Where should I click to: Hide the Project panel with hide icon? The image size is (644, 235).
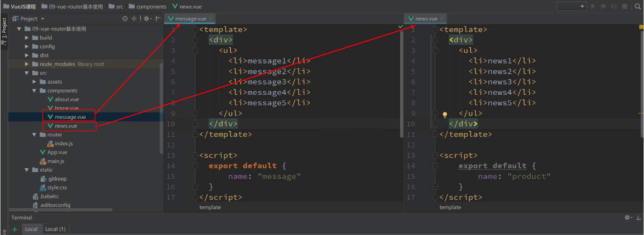tap(158, 18)
